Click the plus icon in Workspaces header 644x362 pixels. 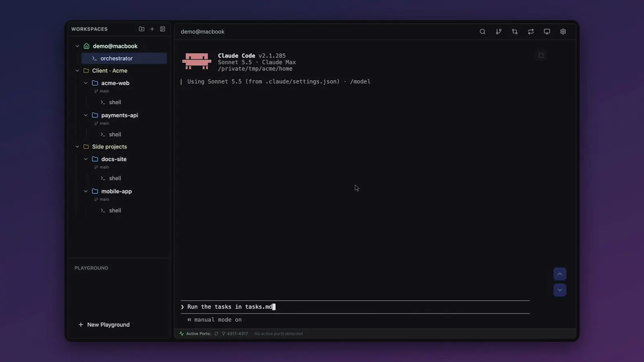[x=152, y=29]
